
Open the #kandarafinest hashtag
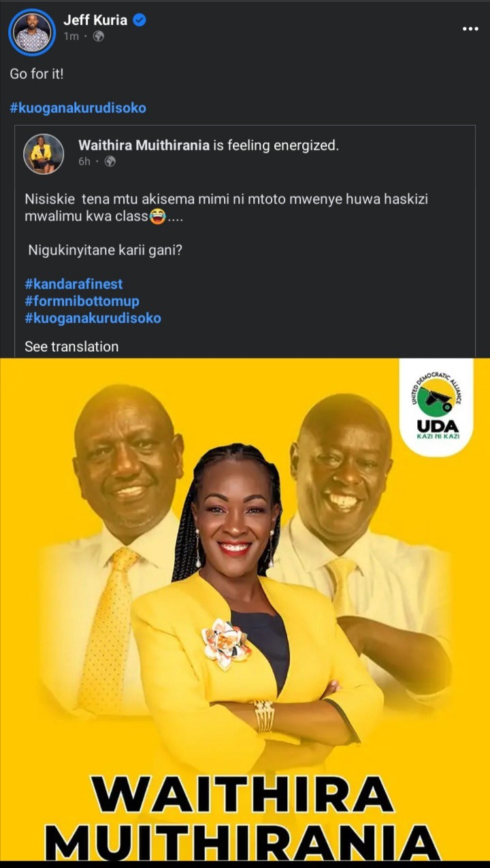click(x=73, y=284)
